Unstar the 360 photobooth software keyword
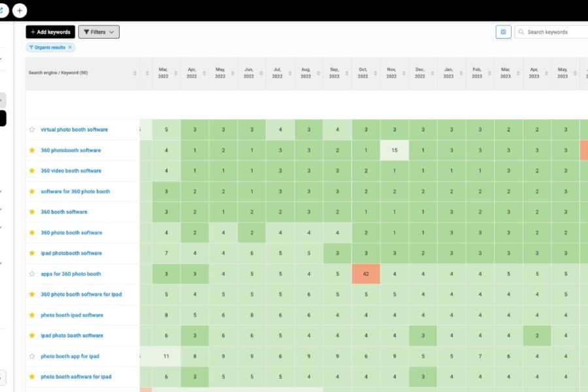The image size is (588, 392). point(31,150)
